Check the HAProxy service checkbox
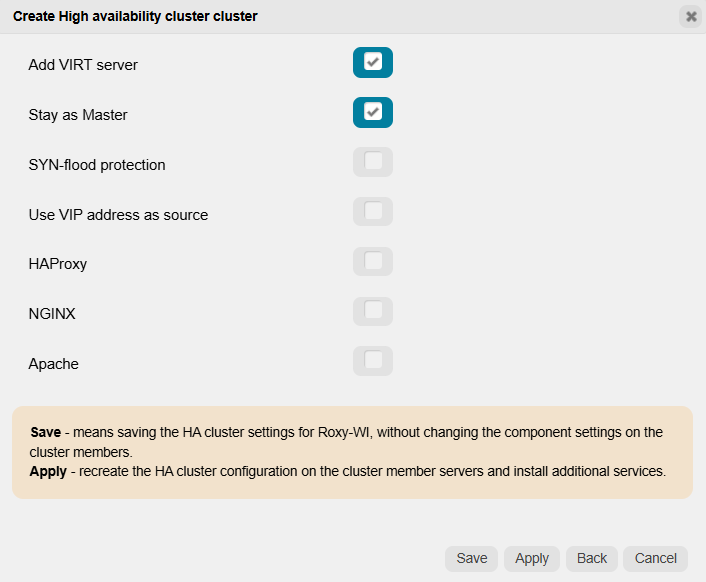 [373, 262]
